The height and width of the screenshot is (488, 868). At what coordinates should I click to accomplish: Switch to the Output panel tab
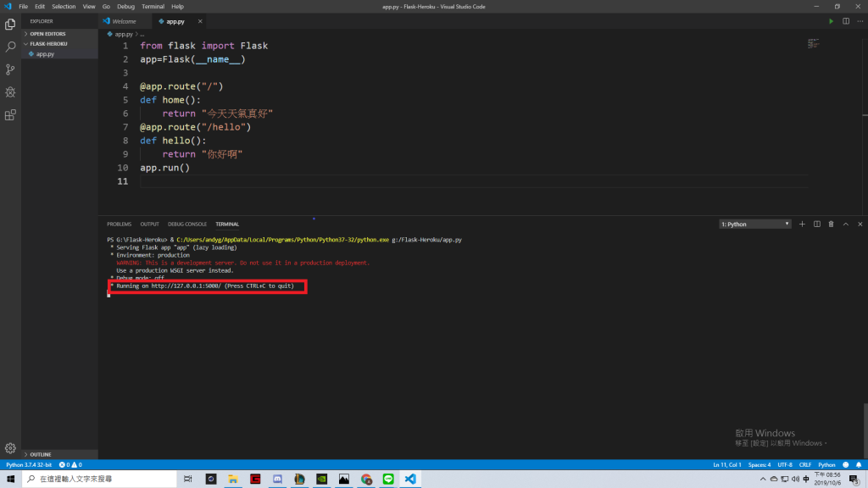tap(149, 224)
